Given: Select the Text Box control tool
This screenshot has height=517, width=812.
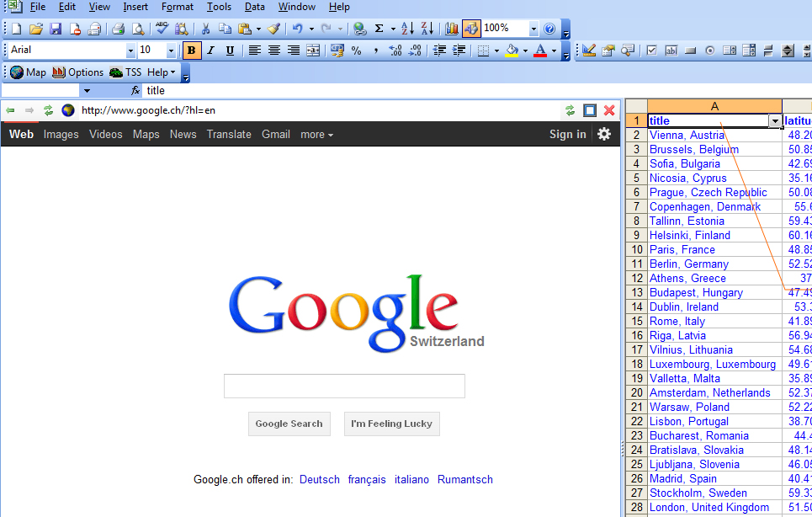Looking at the screenshot, I should tap(671, 51).
